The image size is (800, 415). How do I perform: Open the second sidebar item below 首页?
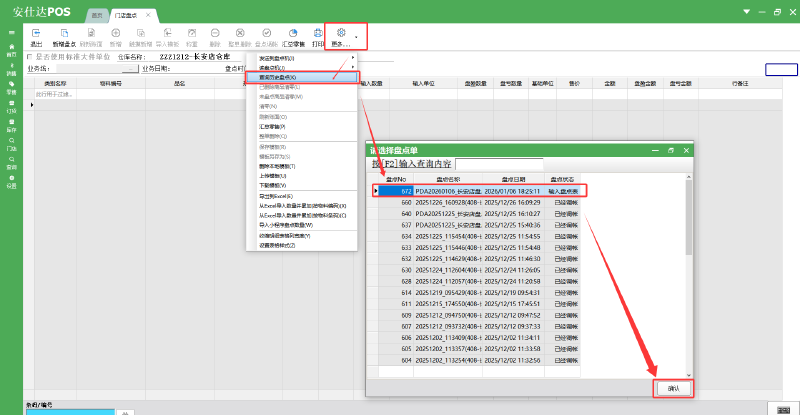pos(11,69)
